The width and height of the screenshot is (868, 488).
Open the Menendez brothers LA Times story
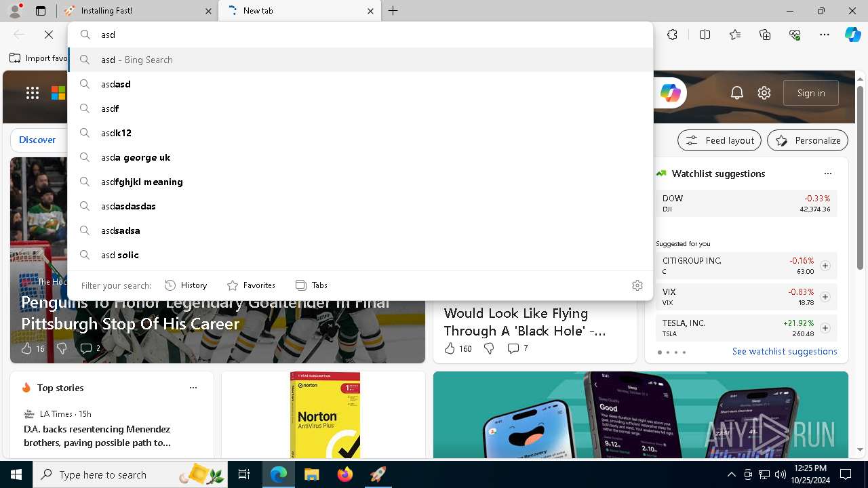(x=97, y=436)
